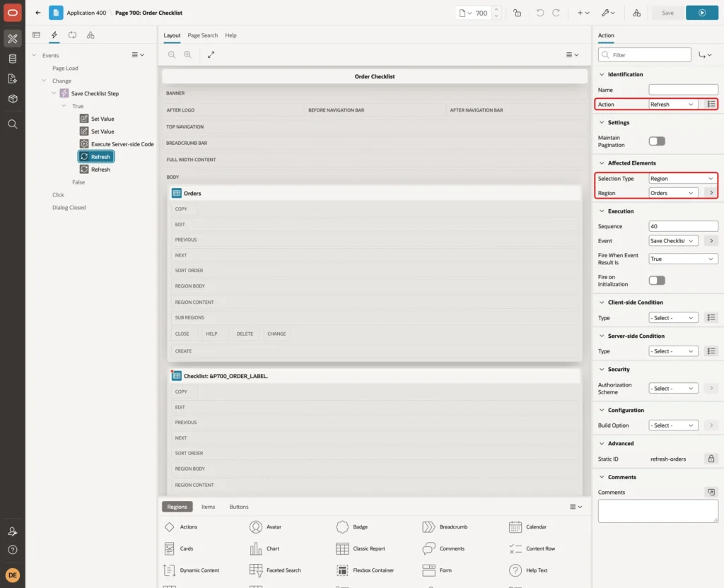
Task: Run the page with play button
Action: click(x=702, y=13)
